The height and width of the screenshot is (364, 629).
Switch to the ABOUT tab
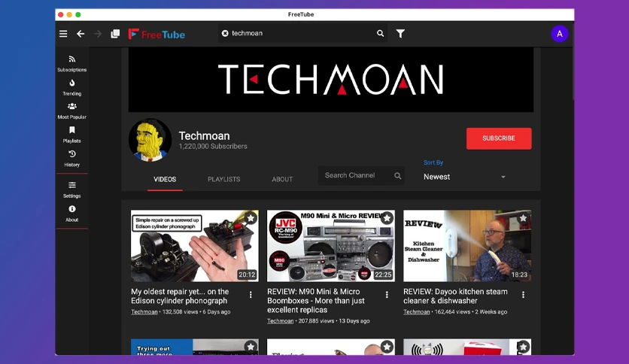[282, 179]
